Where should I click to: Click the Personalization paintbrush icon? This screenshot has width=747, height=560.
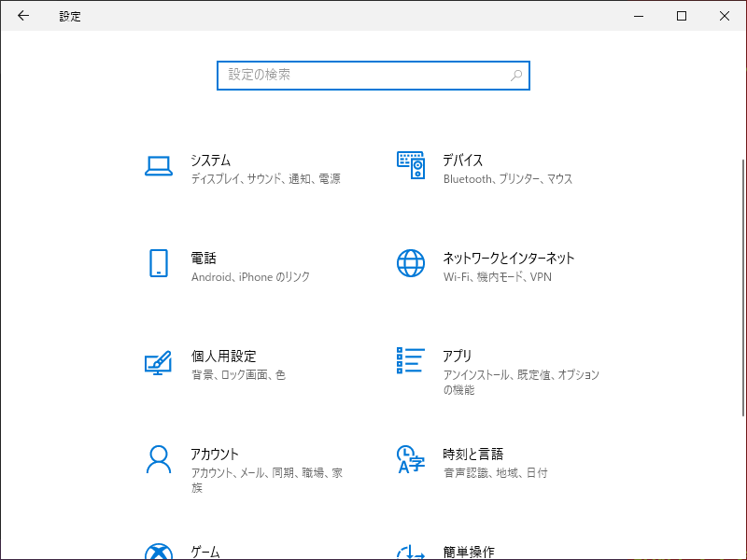point(159,362)
